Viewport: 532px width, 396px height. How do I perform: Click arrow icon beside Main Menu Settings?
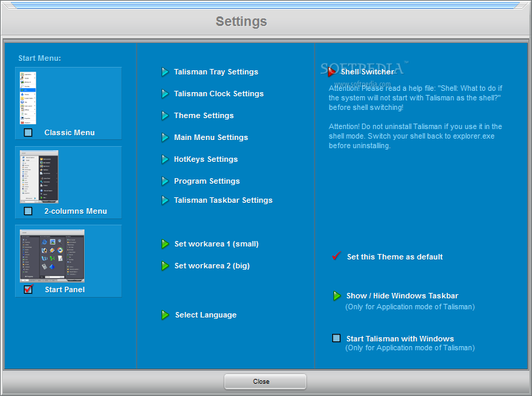[165, 137]
